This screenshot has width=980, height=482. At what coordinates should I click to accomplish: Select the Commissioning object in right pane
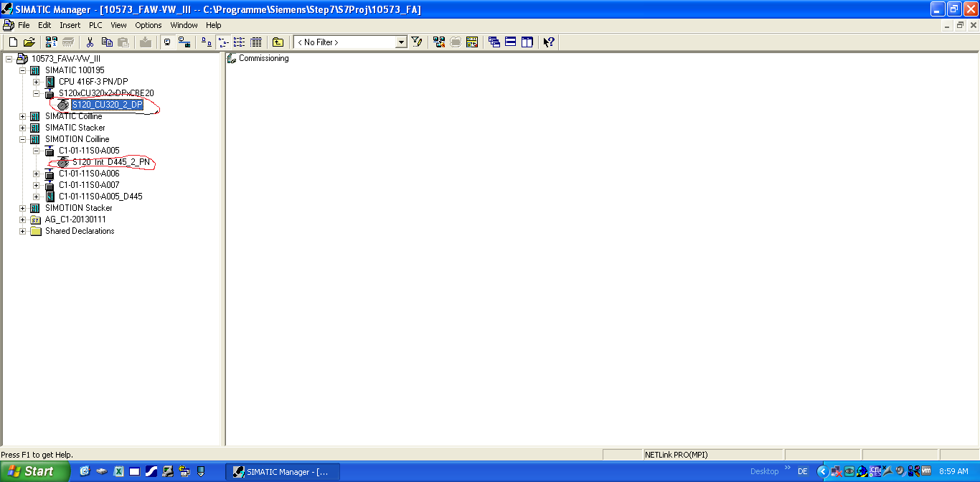point(264,59)
